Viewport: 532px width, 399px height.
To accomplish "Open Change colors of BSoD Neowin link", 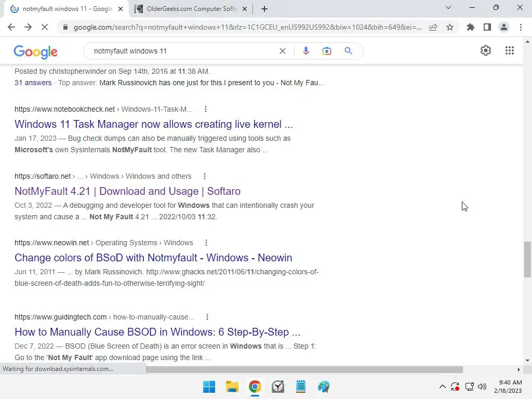I will [153, 258].
